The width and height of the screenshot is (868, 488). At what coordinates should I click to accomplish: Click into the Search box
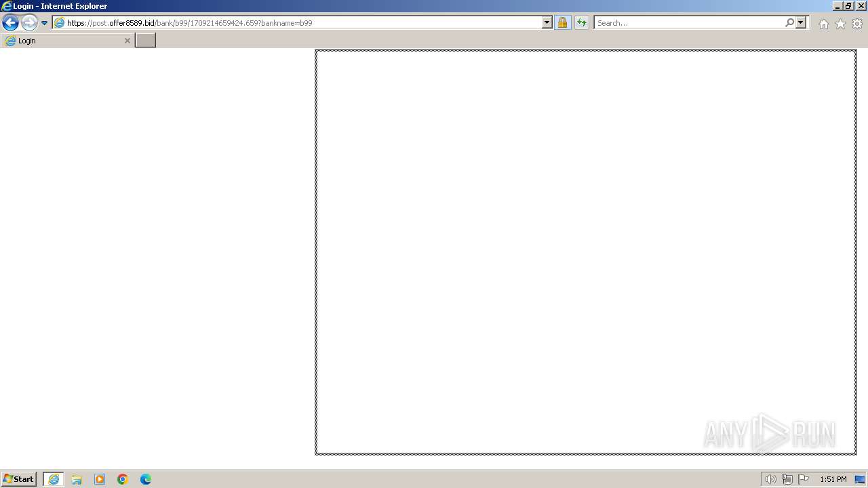click(x=688, y=22)
